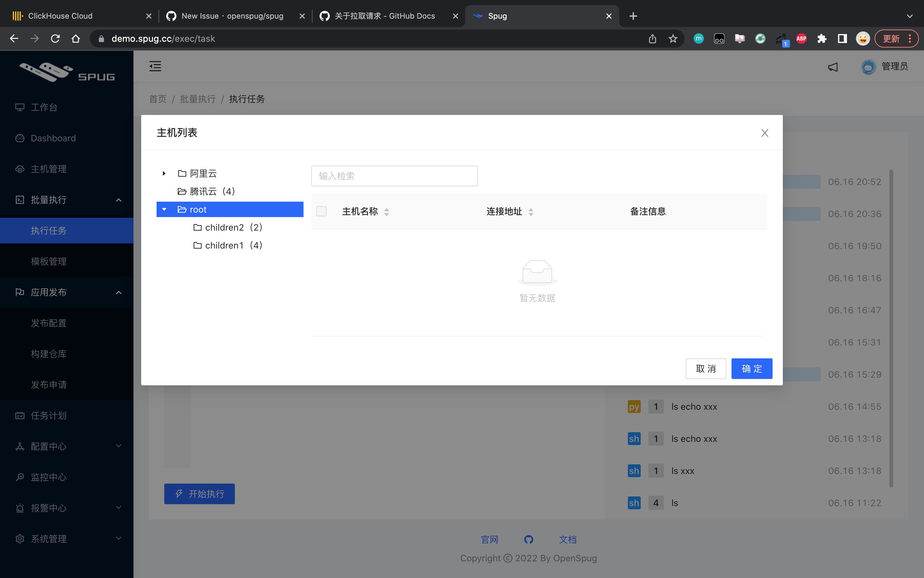Select the children2 (2) tree folder
924x578 pixels.
228,227
